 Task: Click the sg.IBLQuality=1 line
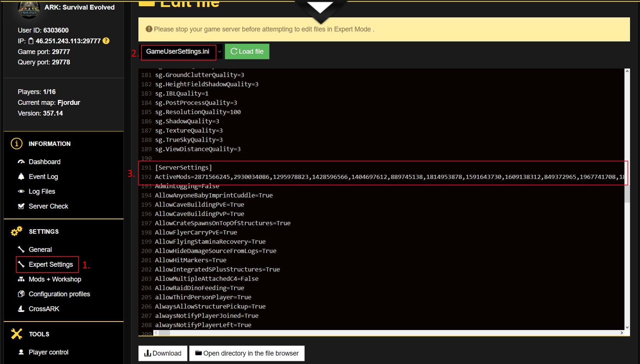point(182,93)
